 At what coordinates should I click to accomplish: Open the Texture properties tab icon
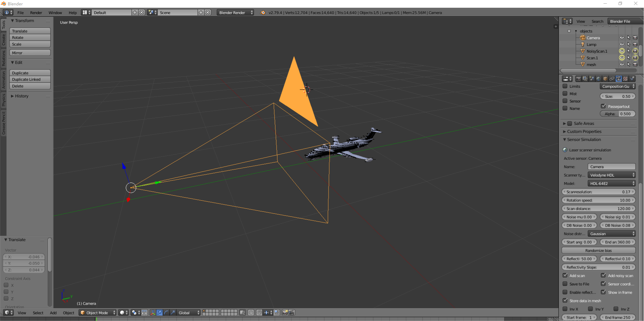(625, 79)
